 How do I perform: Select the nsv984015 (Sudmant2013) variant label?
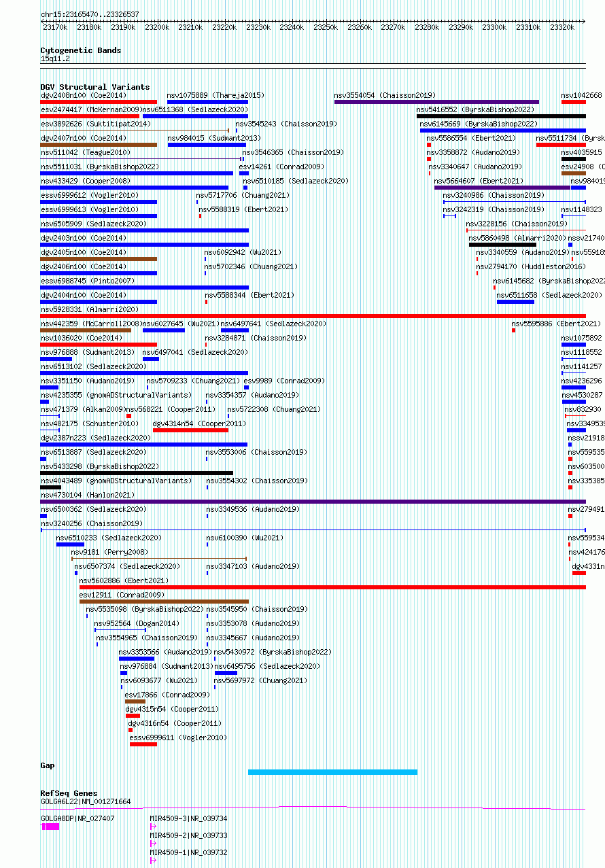[214, 138]
